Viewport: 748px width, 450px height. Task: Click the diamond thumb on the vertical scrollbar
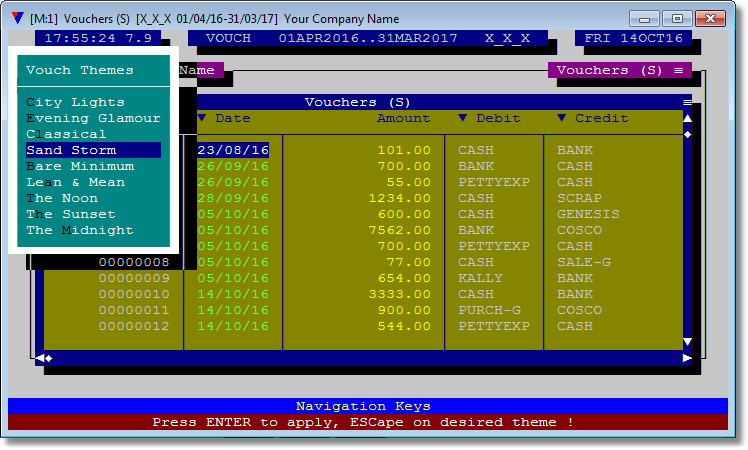click(687, 135)
